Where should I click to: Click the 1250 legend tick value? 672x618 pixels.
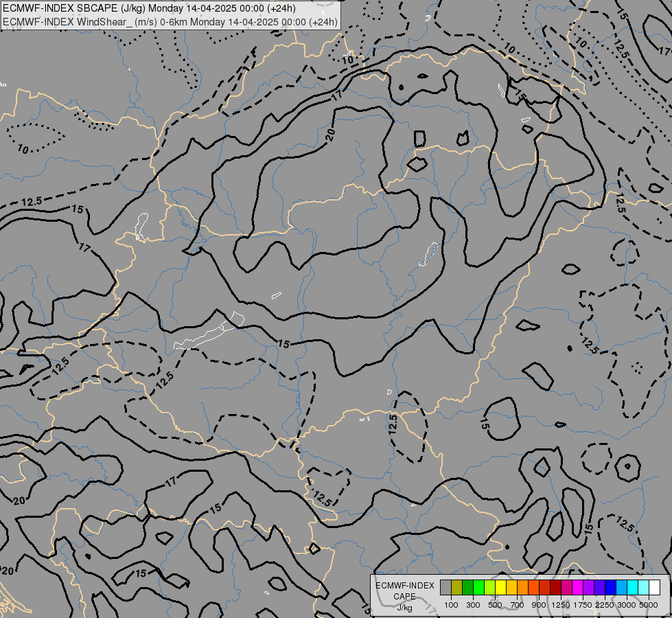tap(561, 605)
